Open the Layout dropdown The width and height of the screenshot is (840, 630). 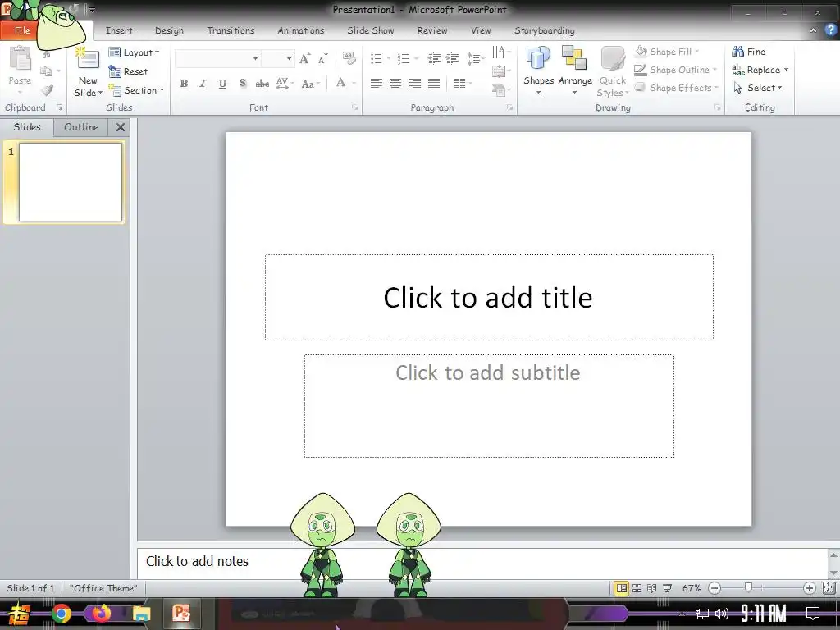(134, 52)
